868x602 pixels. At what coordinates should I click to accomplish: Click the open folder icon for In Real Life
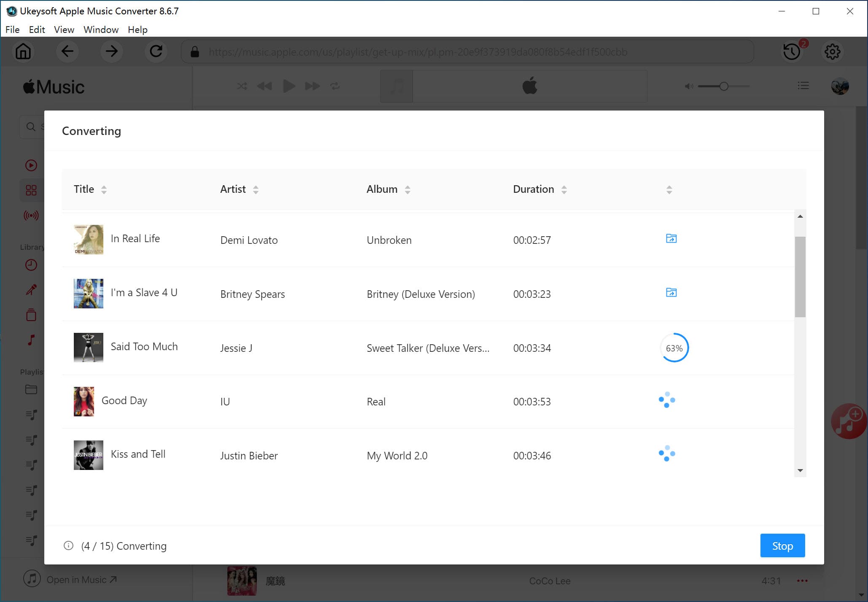pyautogui.click(x=671, y=238)
